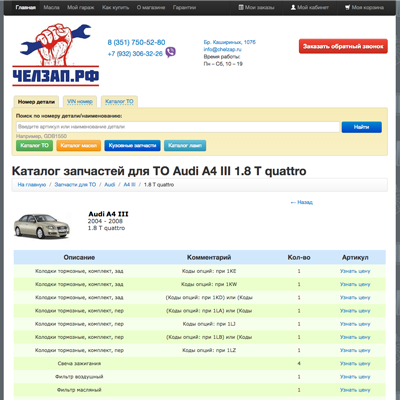This screenshot has height=400, width=400.
Task: Select the Комментарий column header
Action: pyautogui.click(x=209, y=257)
